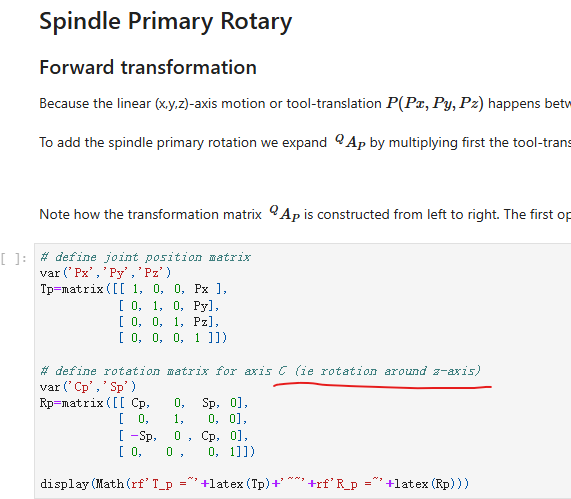Click the display(Math(...)) code line
This screenshot has width=571, height=499.
click(x=255, y=484)
